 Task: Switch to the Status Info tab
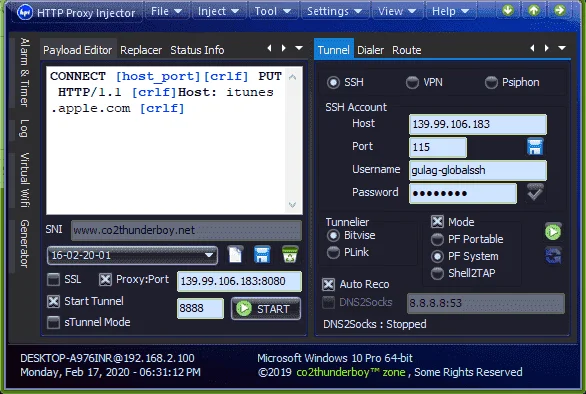(197, 50)
